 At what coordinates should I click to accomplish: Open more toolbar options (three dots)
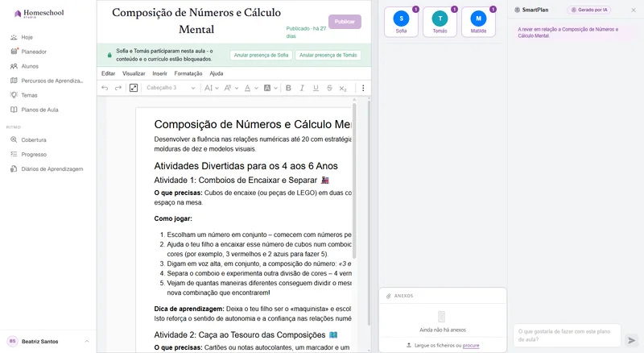(363, 88)
